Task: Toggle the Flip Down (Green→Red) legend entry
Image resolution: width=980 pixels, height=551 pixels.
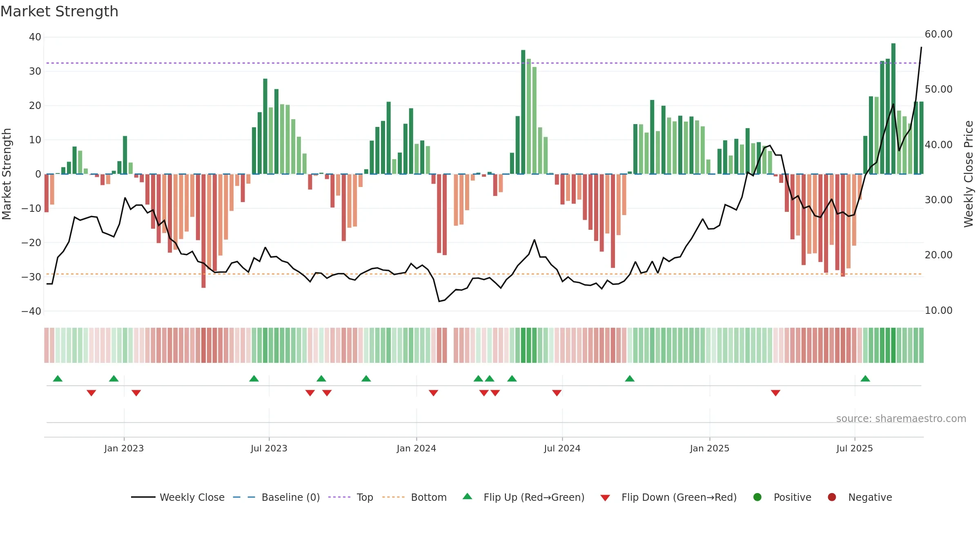Action: 668,497
